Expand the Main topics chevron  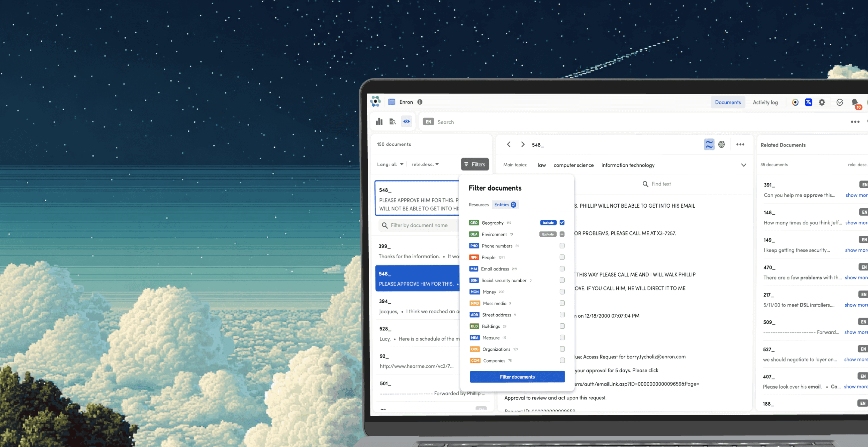[743, 165]
